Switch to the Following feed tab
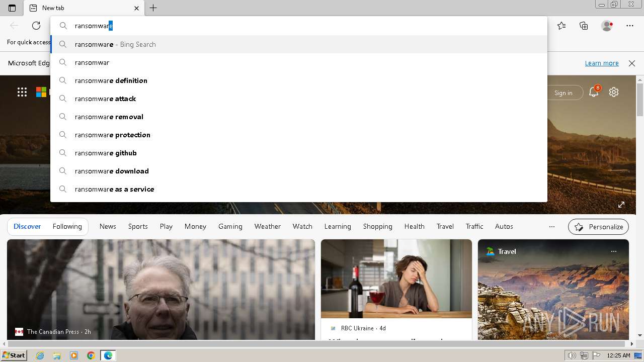The width and height of the screenshot is (644, 362). [67, 226]
